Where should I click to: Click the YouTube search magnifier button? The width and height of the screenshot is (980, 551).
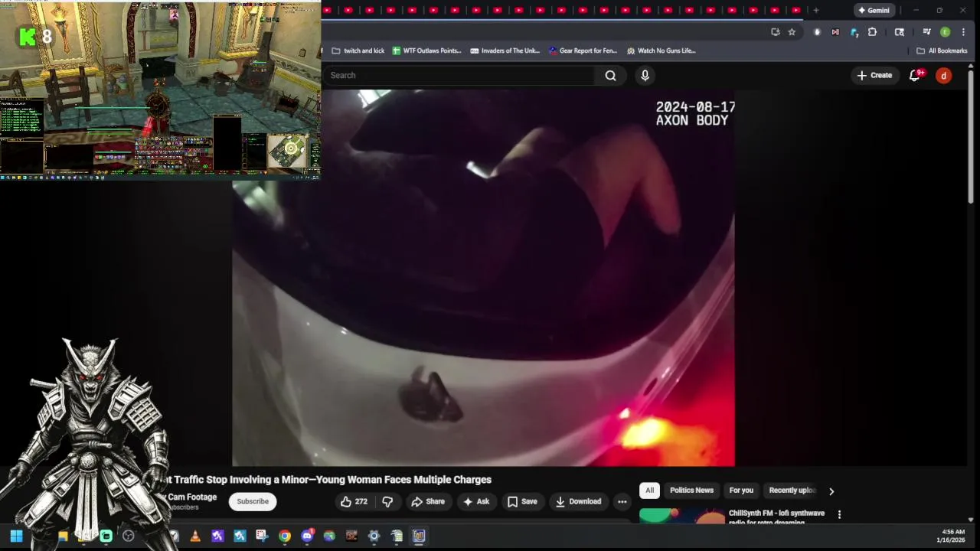point(610,75)
